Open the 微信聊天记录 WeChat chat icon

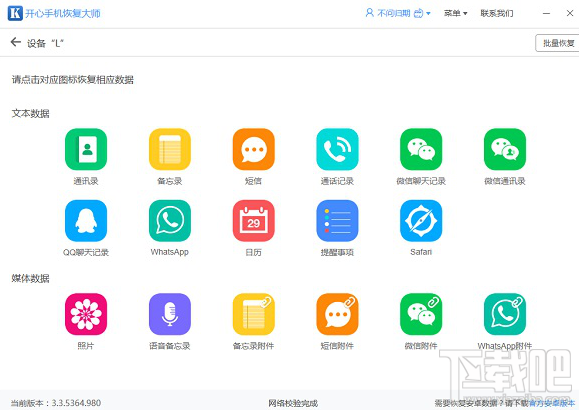click(421, 149)
